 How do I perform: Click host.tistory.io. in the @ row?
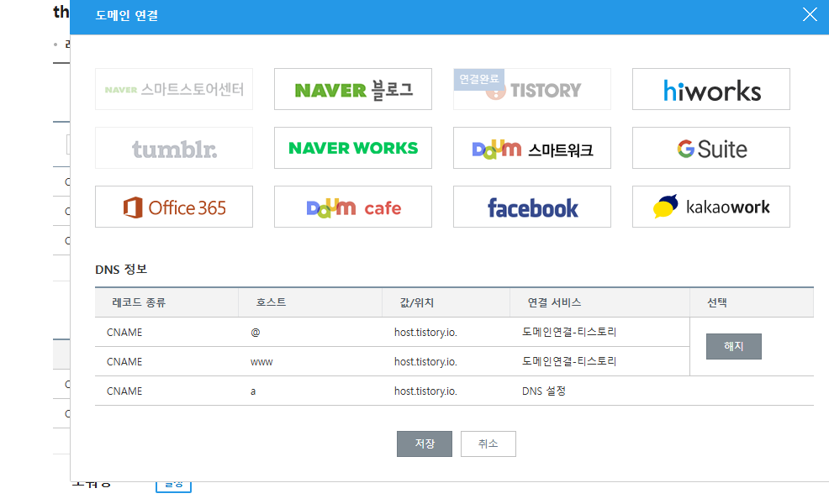(x=425, y=333)
